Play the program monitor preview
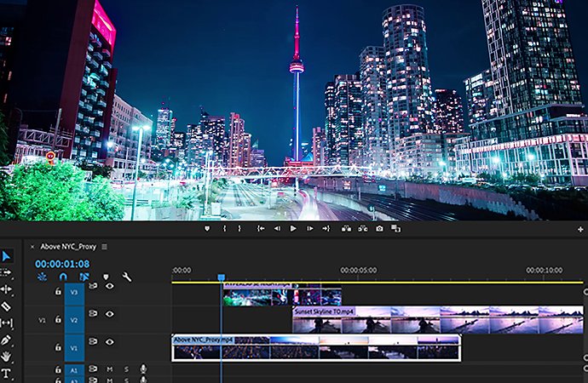This screenshot has width=588, height=383. (293, 228)
